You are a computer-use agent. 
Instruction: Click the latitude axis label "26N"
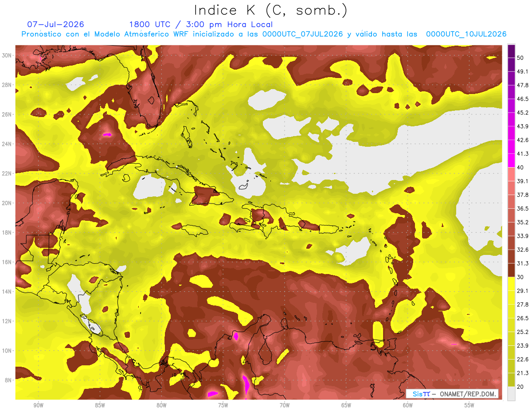[x=7, y=114]
